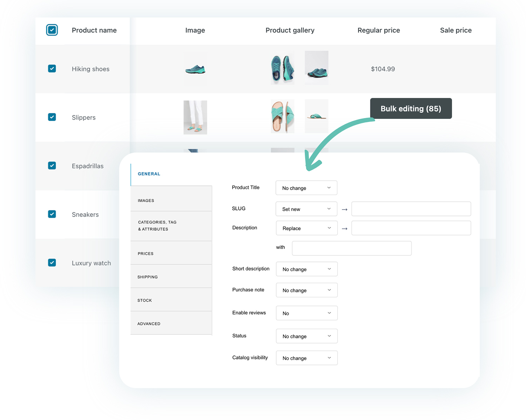The height and width of the screenshot is (420, 526).
Task: Open the Purchase note dropdown
Action: tap(306, 290)
